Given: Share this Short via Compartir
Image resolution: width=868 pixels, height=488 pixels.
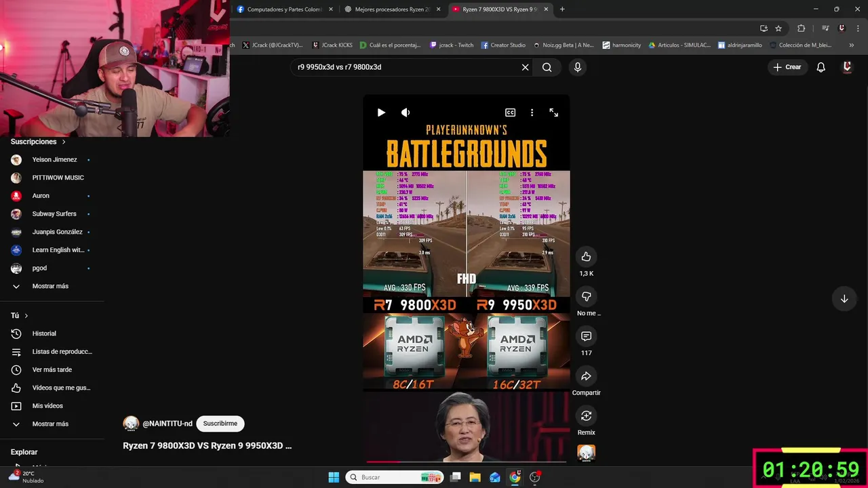Looking at the screenshot, I should pos(586,376).
